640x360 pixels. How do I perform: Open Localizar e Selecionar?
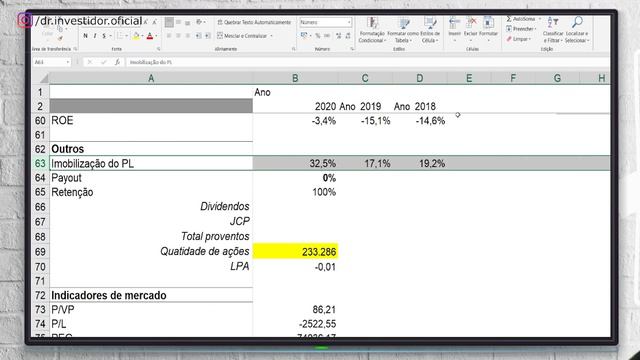pos(577,30)
